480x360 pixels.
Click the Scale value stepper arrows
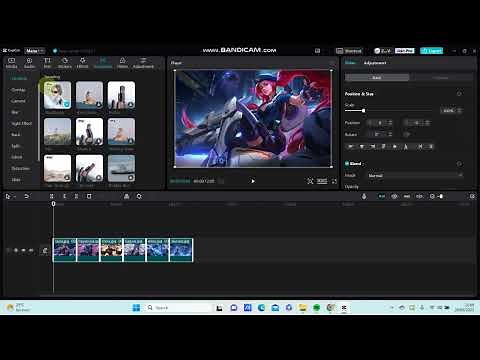tap(460, 110)
